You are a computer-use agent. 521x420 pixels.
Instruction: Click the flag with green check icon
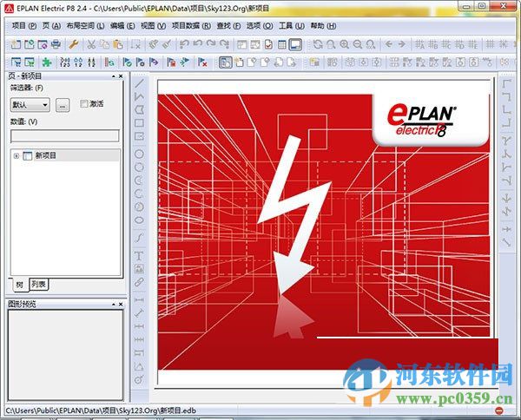click(x=127, y=62)
